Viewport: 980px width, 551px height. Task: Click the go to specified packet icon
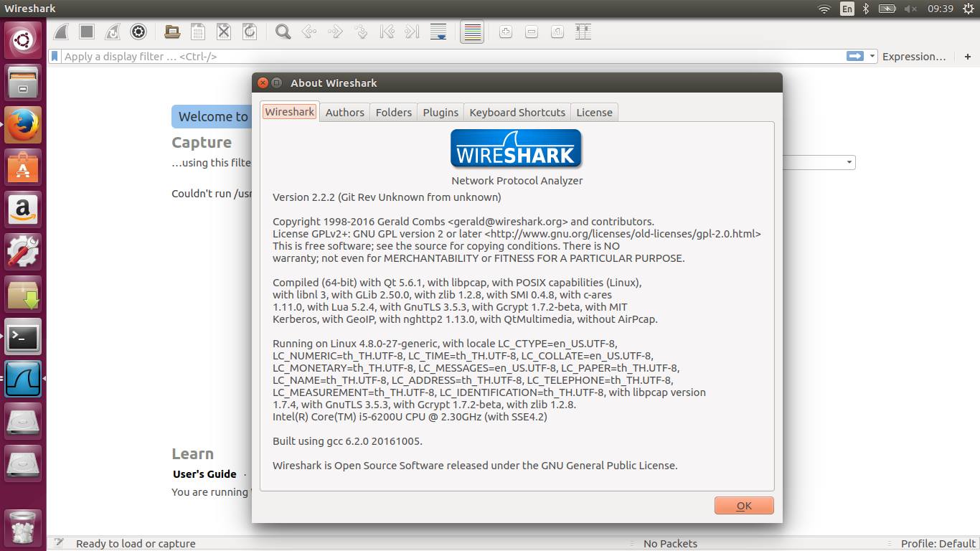[361, 32]
